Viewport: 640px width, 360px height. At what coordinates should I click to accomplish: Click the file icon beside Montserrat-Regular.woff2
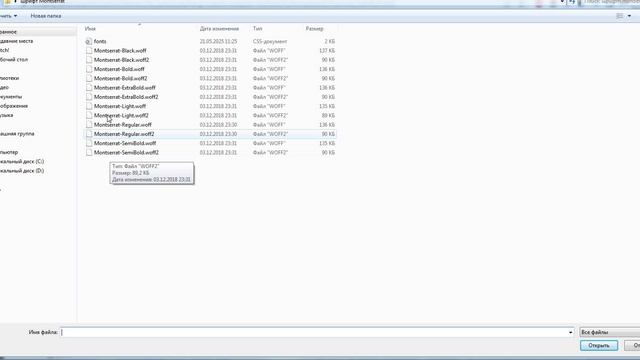89,134
